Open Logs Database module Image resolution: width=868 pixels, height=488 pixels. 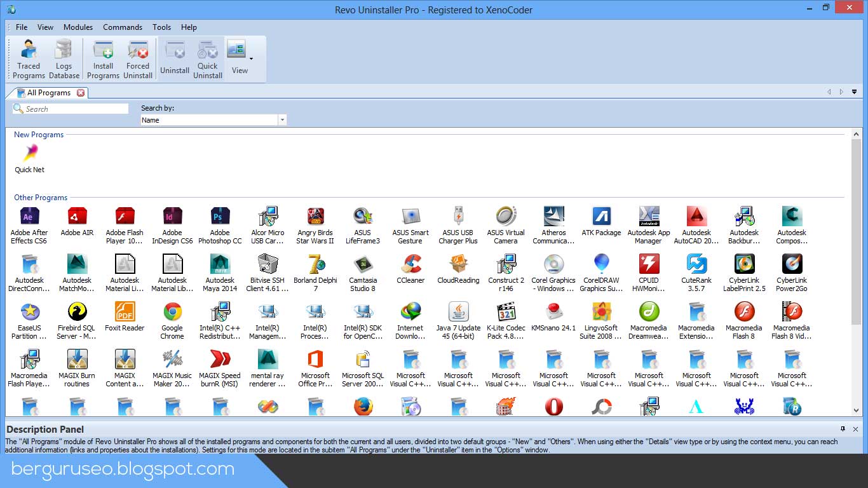click(64, 60)
